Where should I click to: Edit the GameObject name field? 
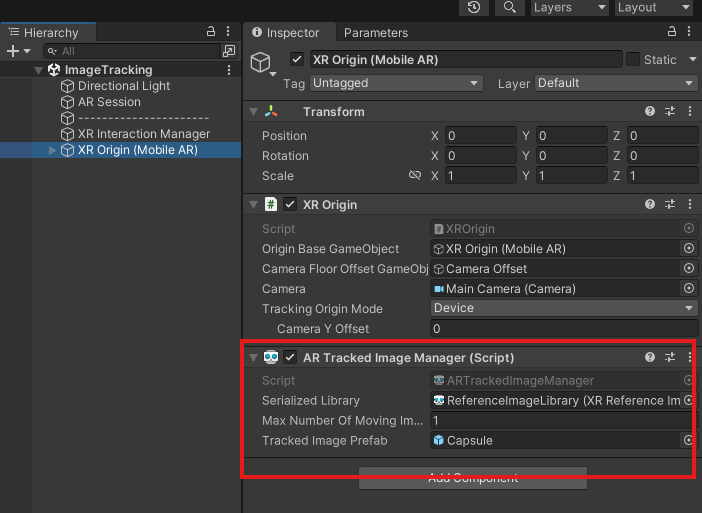[466, 60]
